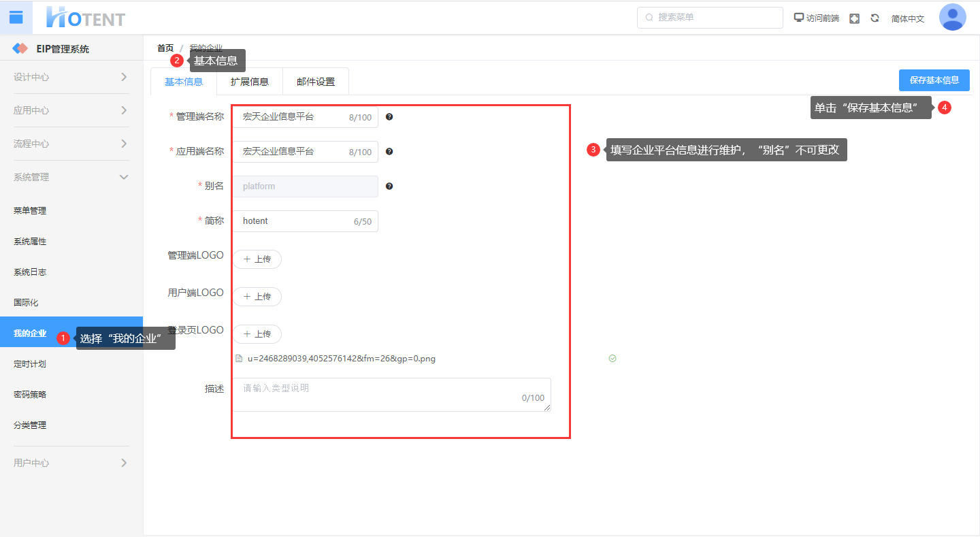Open 菜单管理 in the sidebar
This screenshot has height=537, width=980.
click(x=71, y=211)
